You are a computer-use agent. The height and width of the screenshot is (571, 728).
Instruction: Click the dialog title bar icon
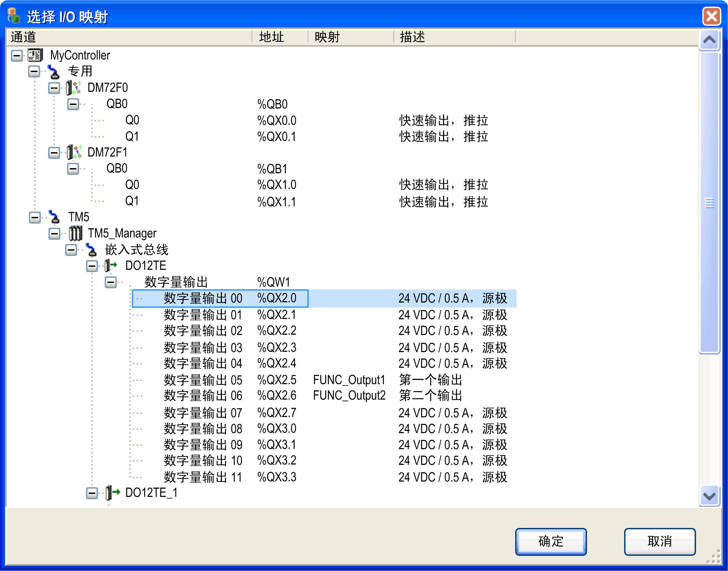(x=13, y=16)
